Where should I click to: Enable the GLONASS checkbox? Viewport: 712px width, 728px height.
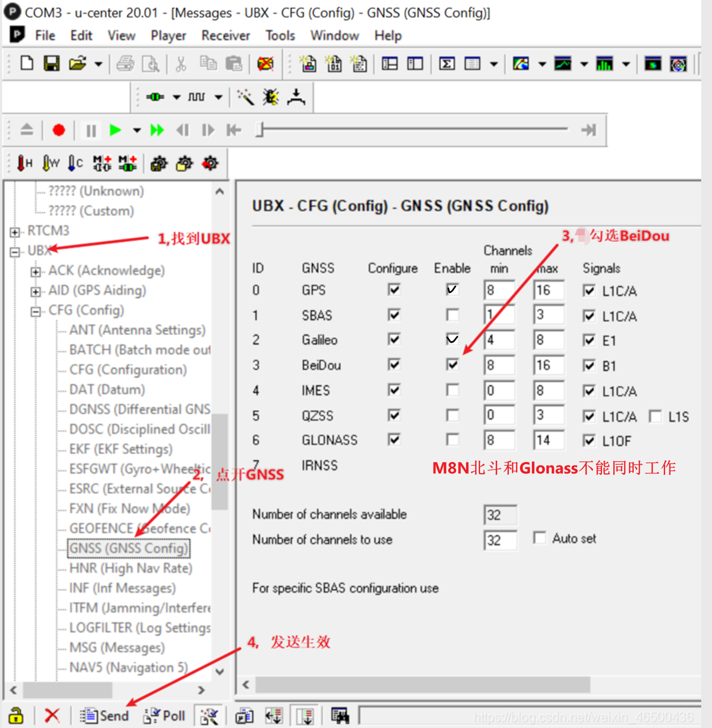[453, 440]
